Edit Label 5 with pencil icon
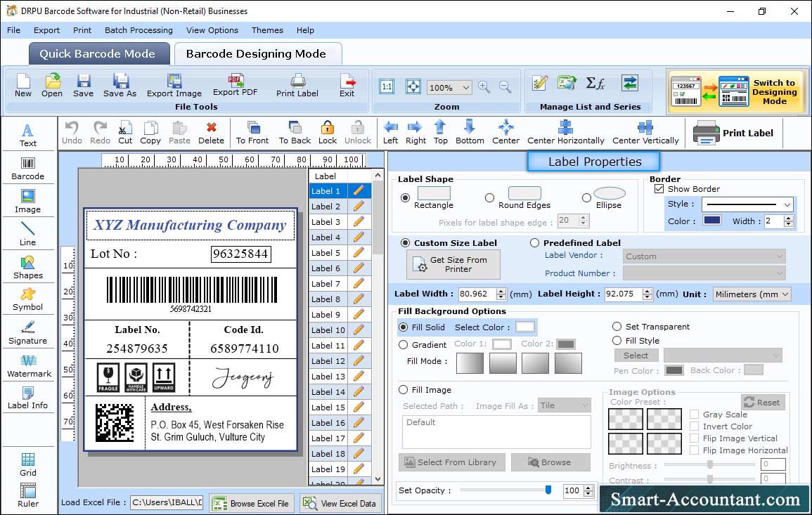The width and height of the screenshot is (812, 515). point(359,253)
